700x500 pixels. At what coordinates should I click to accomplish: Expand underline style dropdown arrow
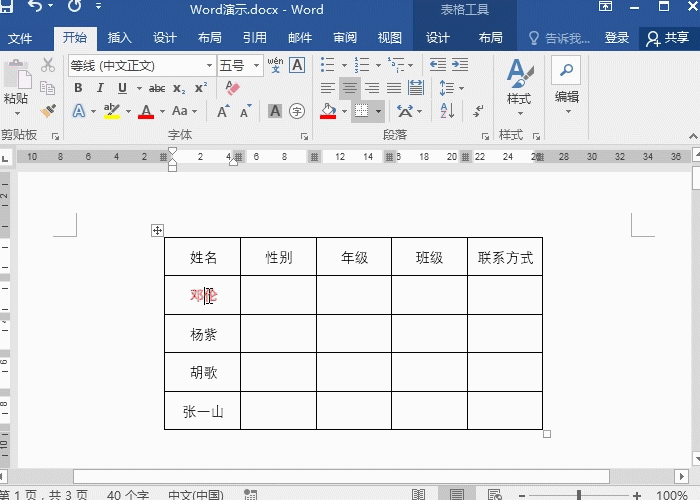(139, 88)
